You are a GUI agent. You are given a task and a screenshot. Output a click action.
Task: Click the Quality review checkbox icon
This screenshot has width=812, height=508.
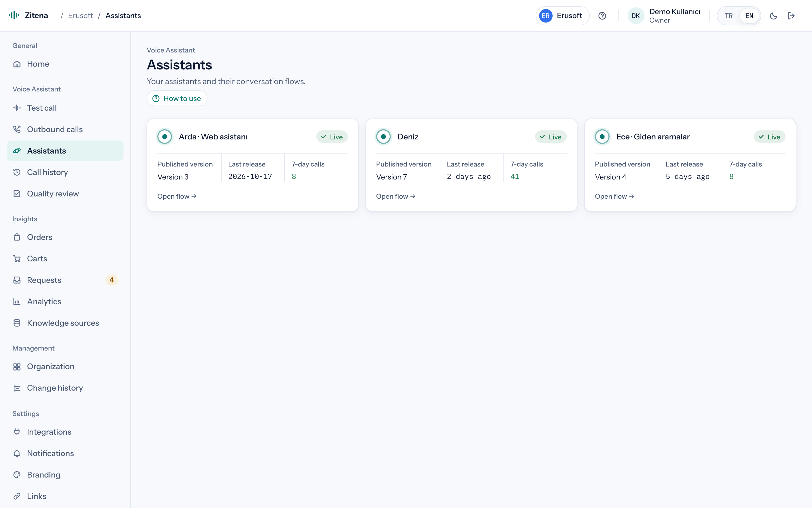coord(17,194)
